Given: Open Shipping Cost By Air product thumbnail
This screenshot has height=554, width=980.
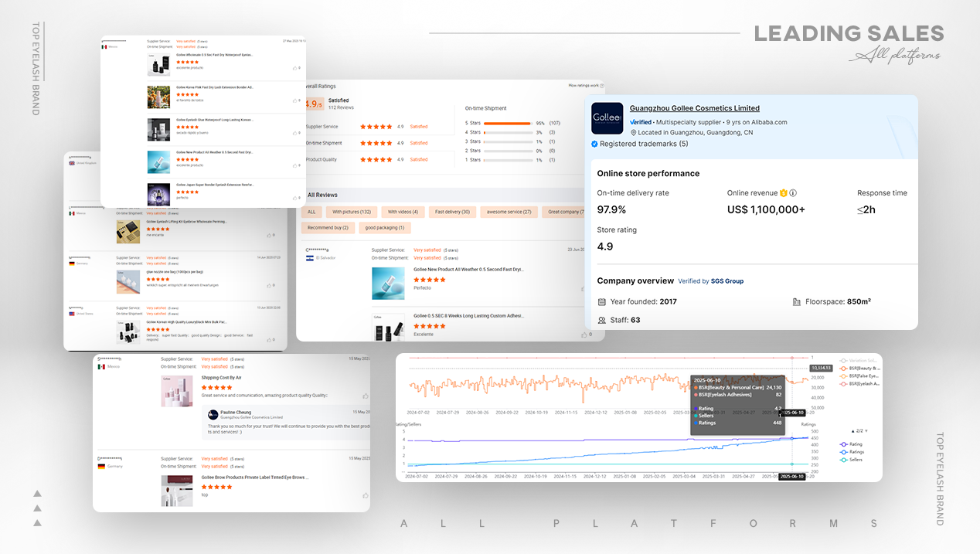Looking at the screenshot, I should (176, 391).
